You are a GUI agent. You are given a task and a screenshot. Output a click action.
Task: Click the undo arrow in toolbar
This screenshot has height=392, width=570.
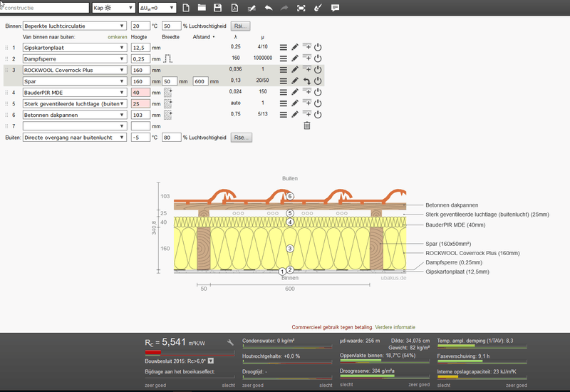click(268, 8)
